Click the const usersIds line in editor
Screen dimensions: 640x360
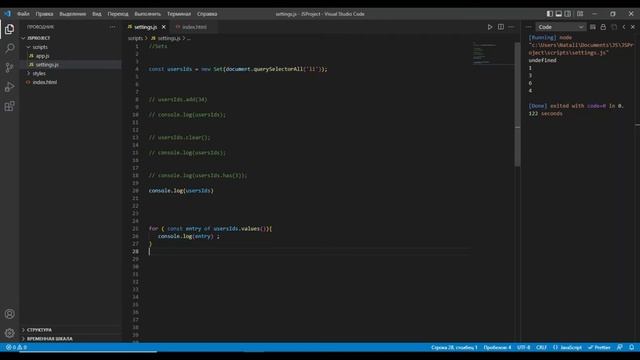click(x=238, y=69)
